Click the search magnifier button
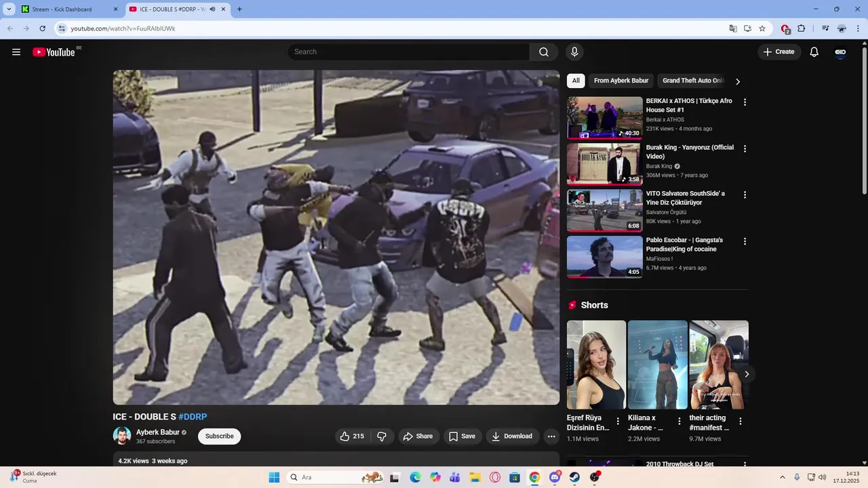Image resolution: width=868 pixels, height=488 pixels. click(x=544, y=52)
